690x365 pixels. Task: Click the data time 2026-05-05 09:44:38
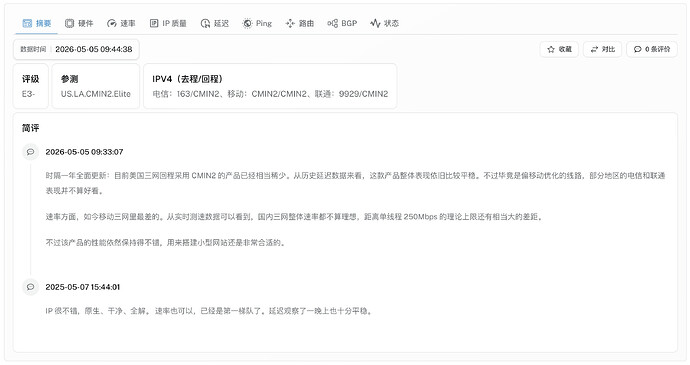94,49
